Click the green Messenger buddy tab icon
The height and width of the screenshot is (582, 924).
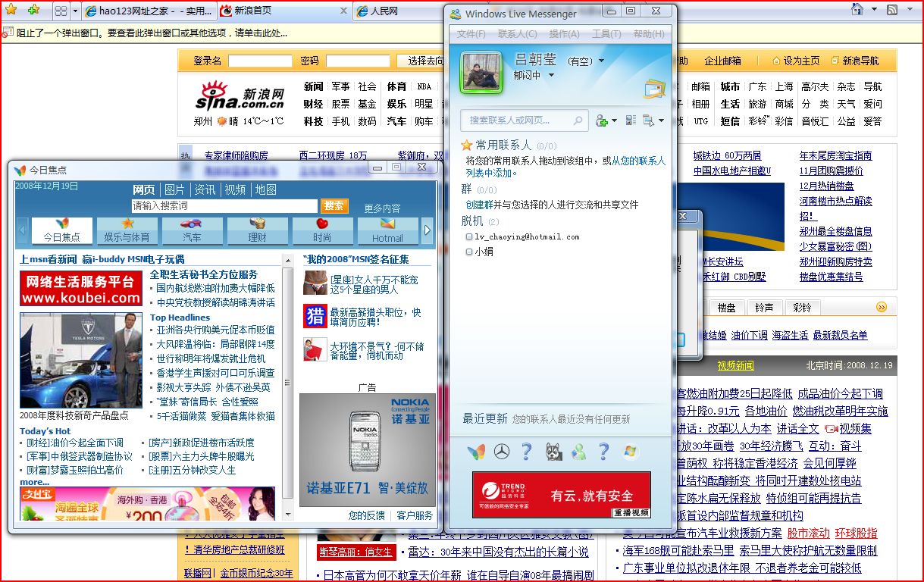579,452
